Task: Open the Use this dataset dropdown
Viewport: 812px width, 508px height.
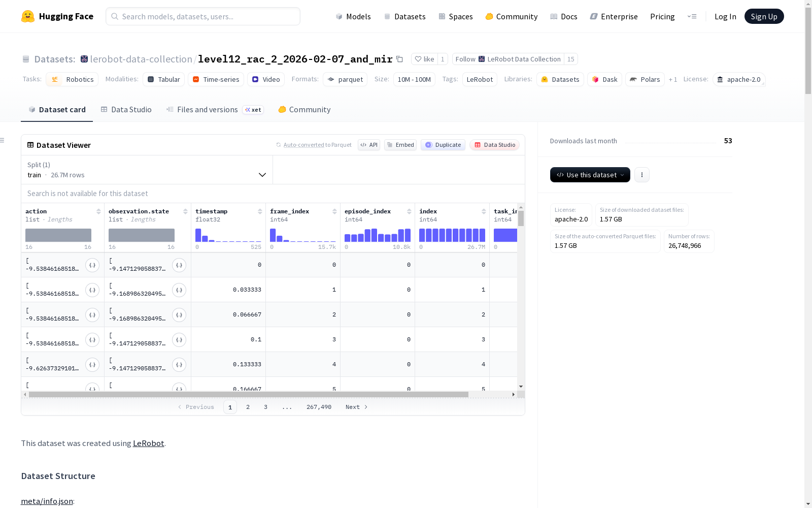Action: [x=590, y=175]
